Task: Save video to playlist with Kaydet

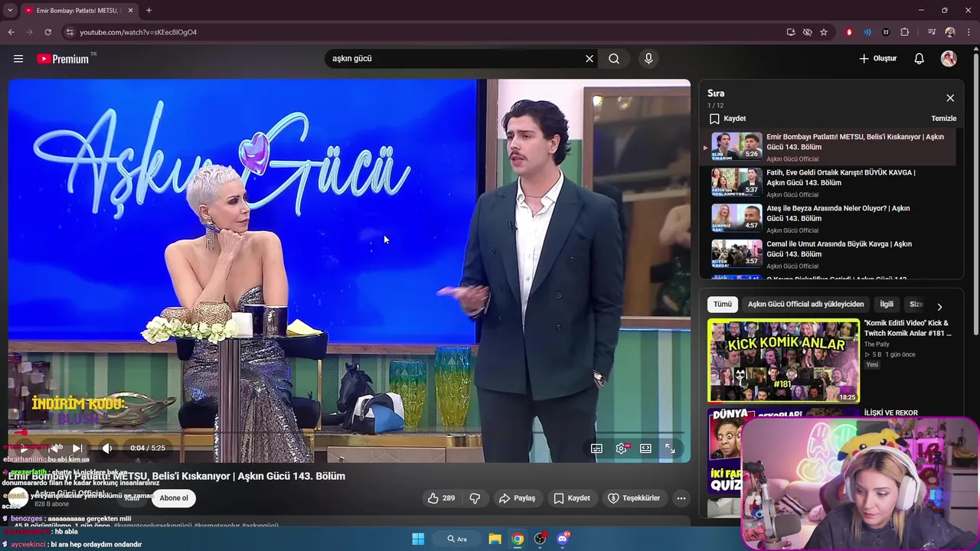Action: tap(572, 498)
